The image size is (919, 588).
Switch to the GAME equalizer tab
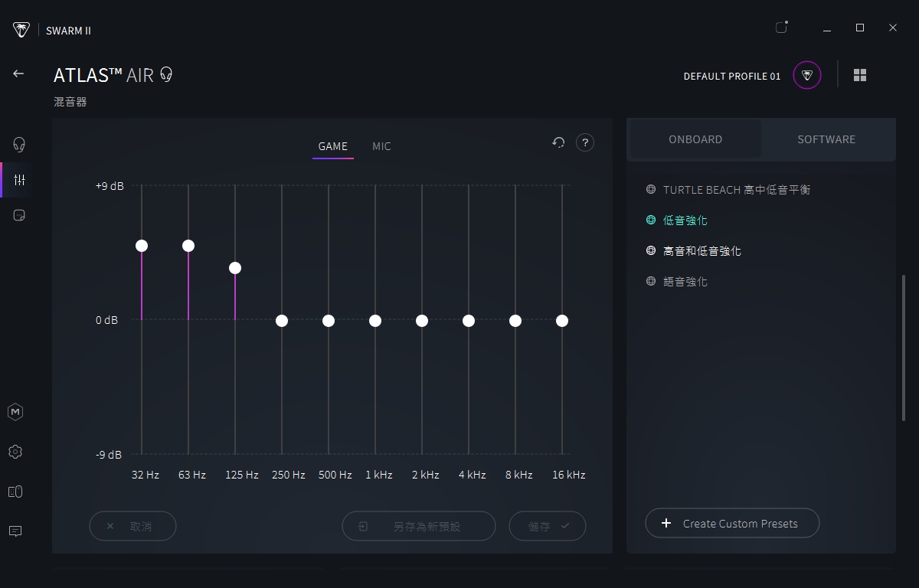click(x=333, y=146)
